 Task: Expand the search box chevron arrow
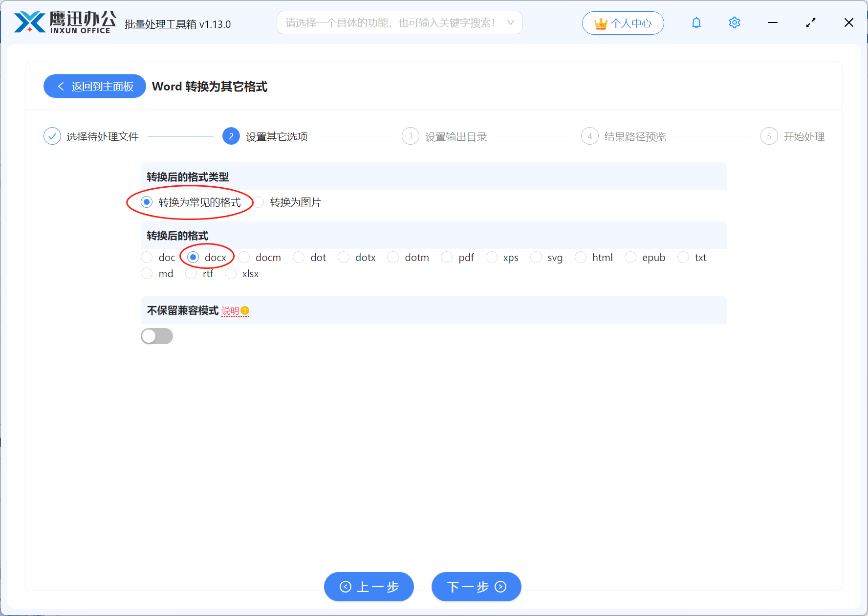(x=510, y=22)
